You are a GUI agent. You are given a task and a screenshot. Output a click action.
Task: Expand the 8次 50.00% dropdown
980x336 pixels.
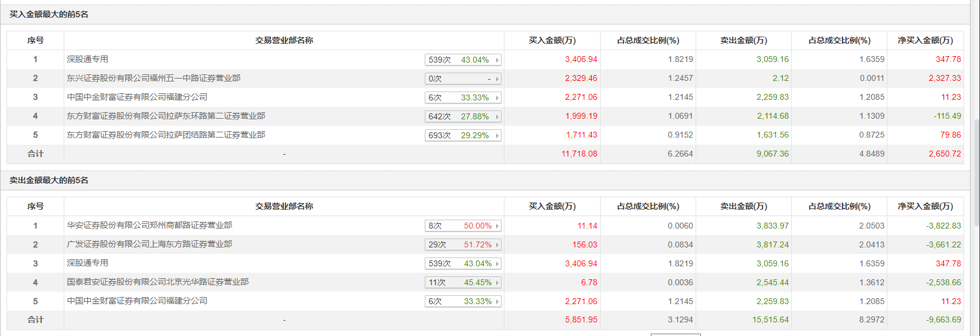(x=463, y=226)
